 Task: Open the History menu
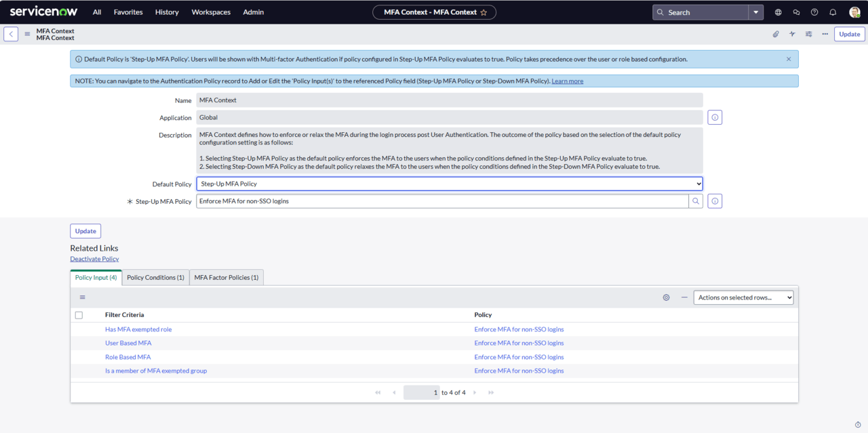tap(167, 12)
